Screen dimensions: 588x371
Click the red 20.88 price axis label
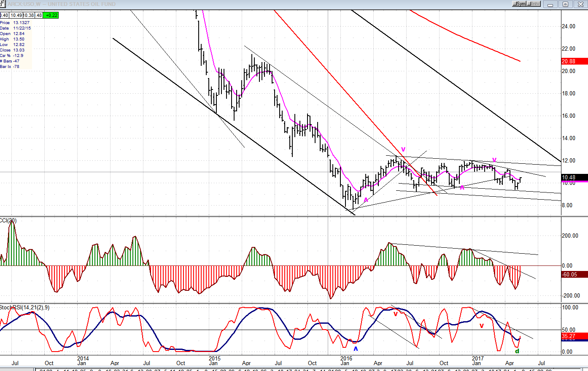point(574,61)
